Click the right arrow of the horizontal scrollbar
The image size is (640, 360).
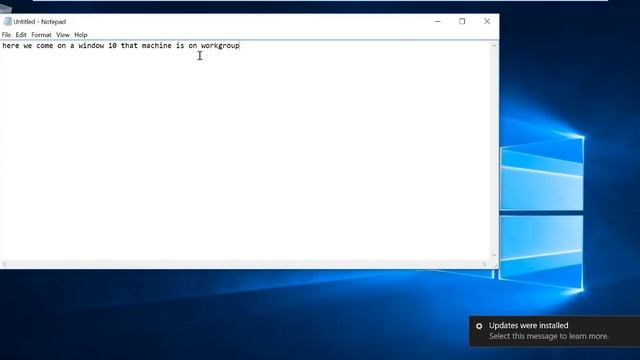(484, 264)
